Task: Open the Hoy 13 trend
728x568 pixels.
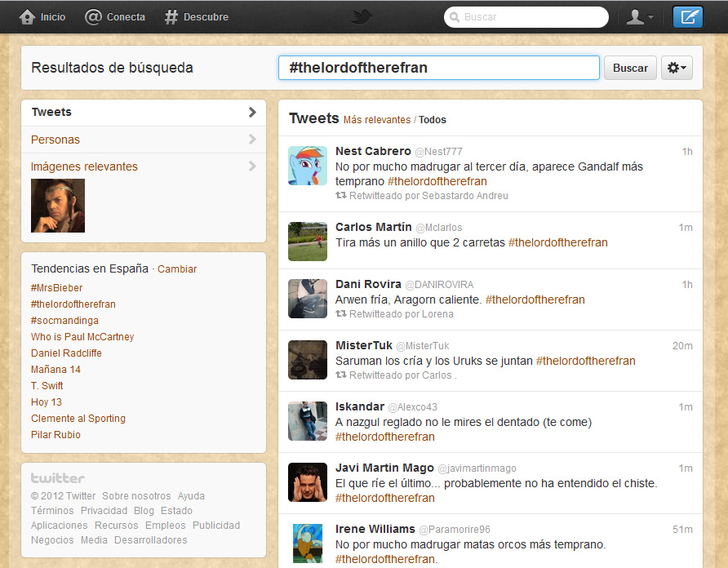Action: click(x=47, y=402)
